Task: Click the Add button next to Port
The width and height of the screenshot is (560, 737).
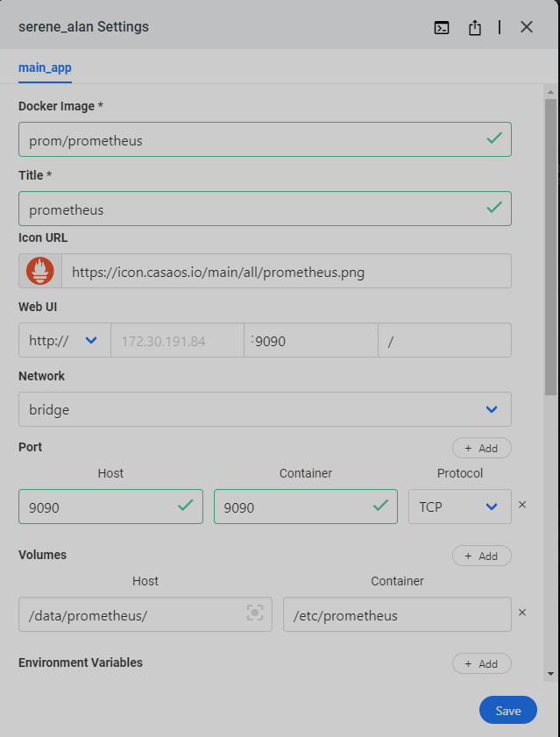Action: (481, 448)
